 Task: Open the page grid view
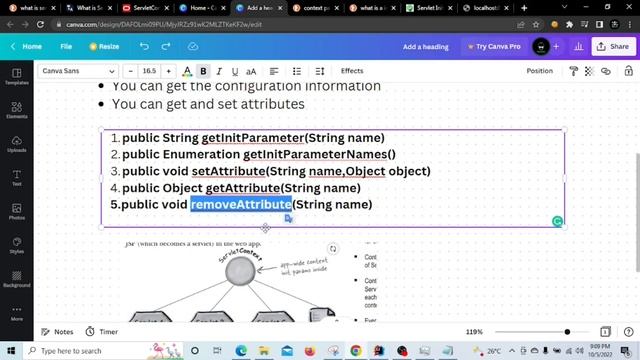pos(605,332)
